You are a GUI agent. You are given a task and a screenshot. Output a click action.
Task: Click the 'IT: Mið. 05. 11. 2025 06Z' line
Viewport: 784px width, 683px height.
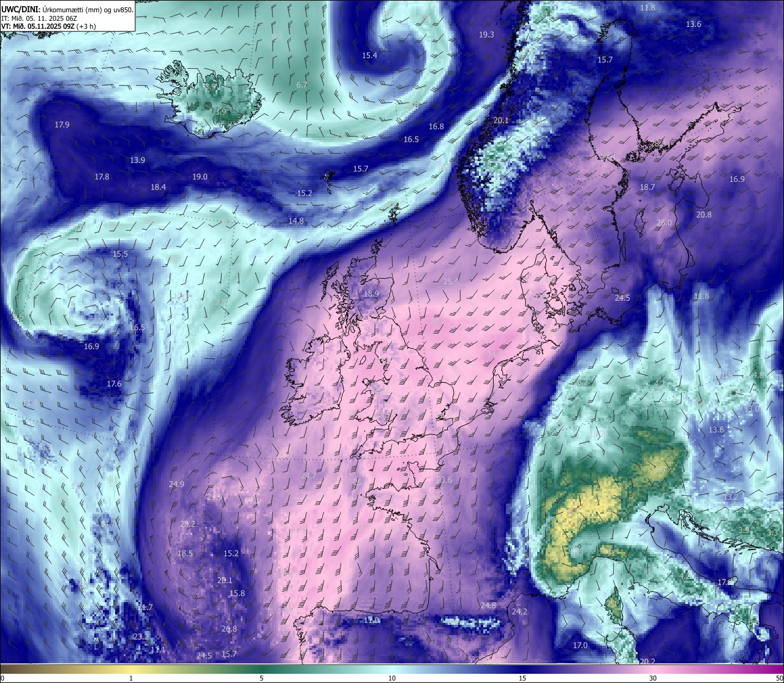(x=39, y=18)
